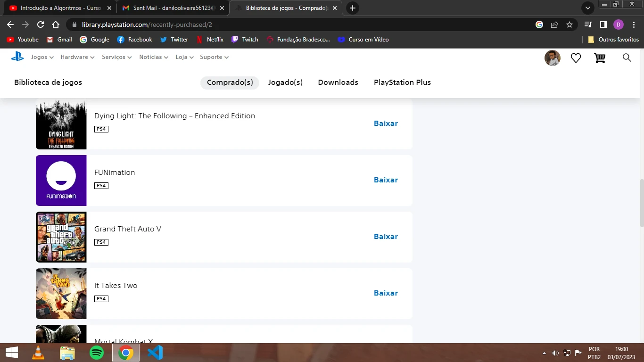Open Facebook bookmark
644x362 pixels.
click(134, 40)
